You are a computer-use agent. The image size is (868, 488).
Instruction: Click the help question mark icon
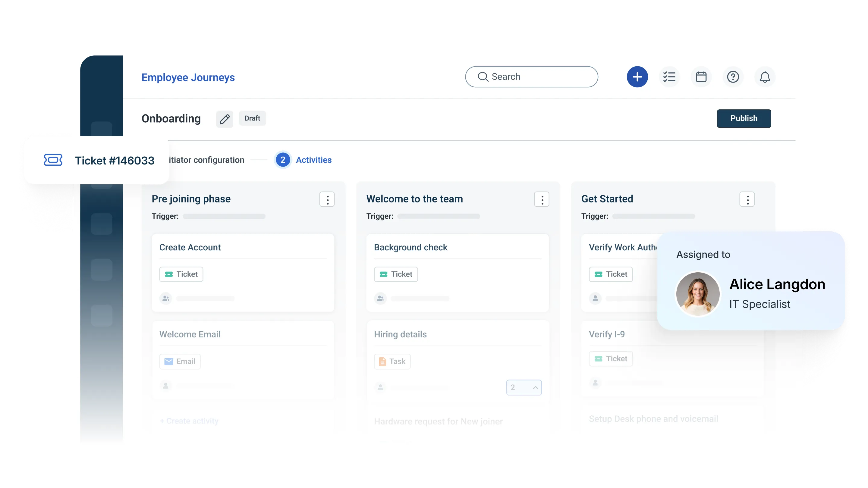click(x=733, y=77)
